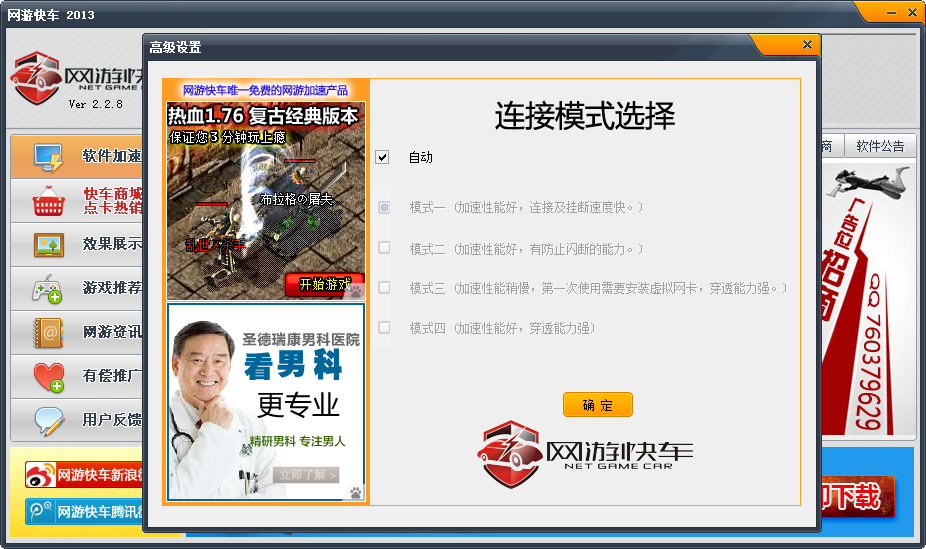Uncheck the 自动 checkbox
The image size is (926, 549).
[x=382, y=157]
